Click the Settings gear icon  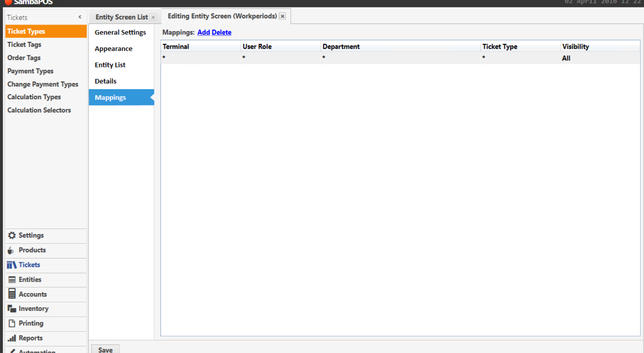[12, 235]
